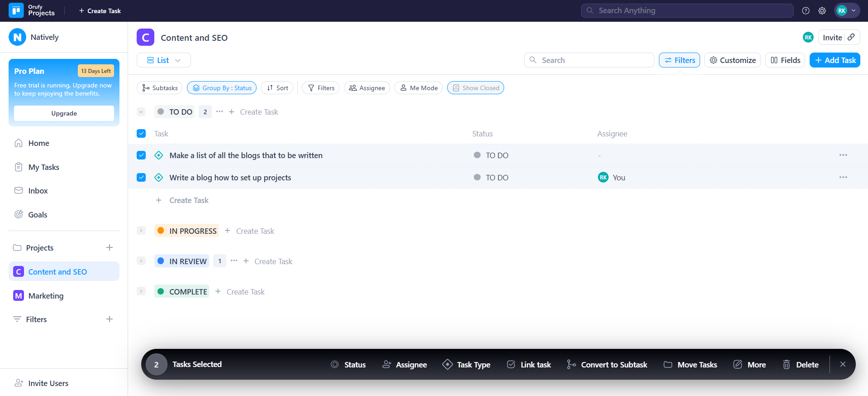
Task: Click the IN REVIEW blue status dot
Action: (x=161, y=261)
